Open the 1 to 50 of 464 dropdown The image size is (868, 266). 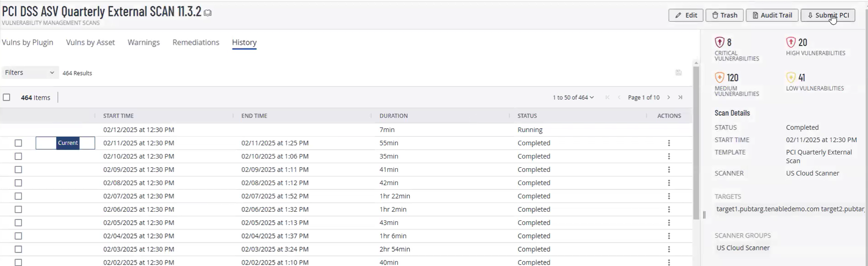(573, 97)
